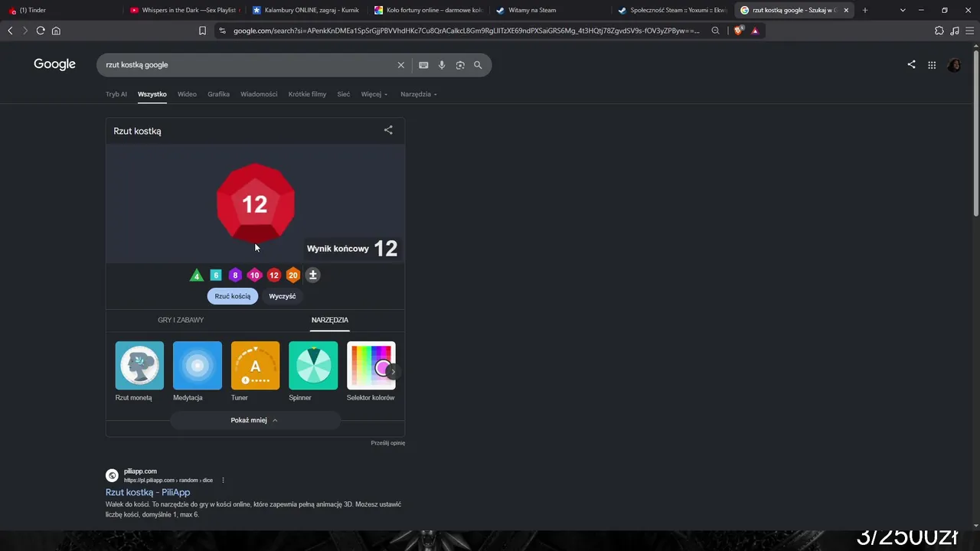Open the Rzut kostką - PiliApp link
This screenshot has width=980, height=551.
point(148,492)
